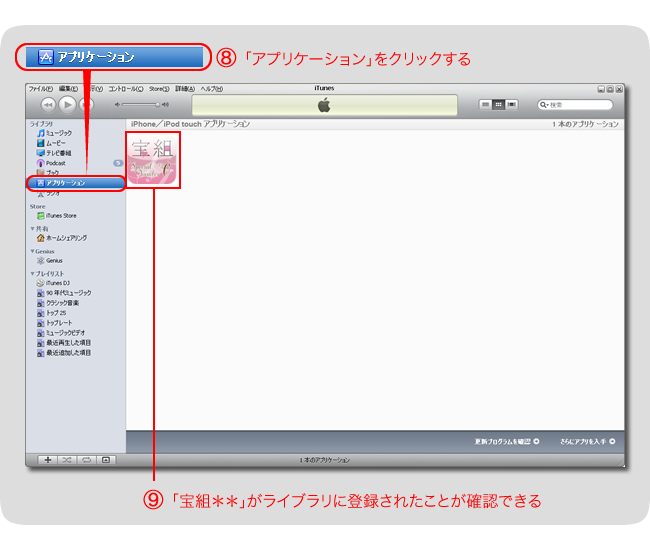Click the check for updates link
Viewport: 650px width, 550px height.
click(506, 441)
